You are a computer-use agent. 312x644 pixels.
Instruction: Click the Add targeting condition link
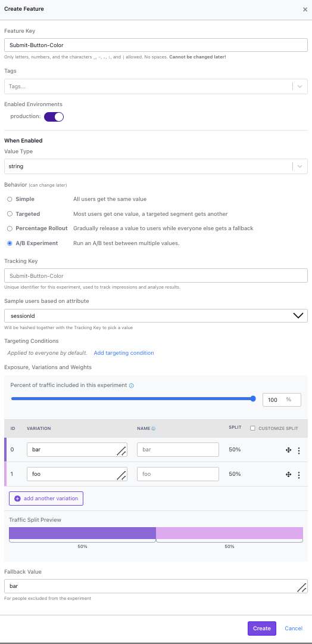[x=124, y=353]
